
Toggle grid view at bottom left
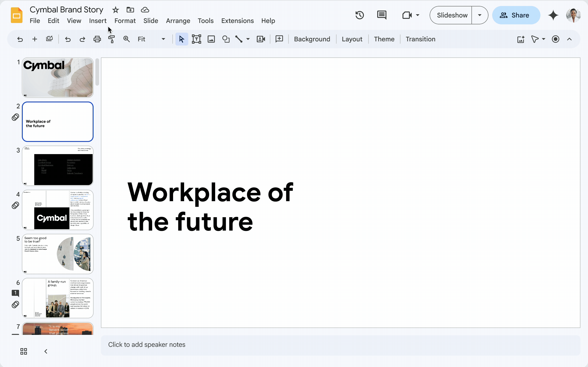click(23, 351)
